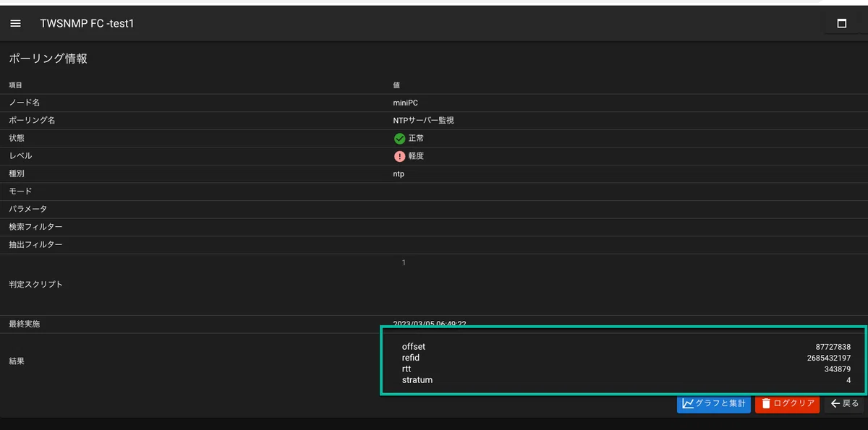Select the モード row label
Viewport: 868px width, 430px height.
(20, 192)
